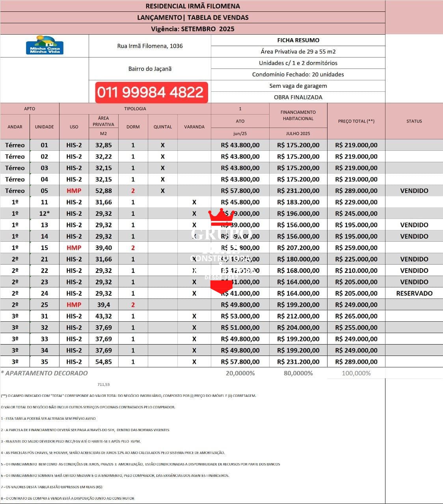Click the RESERVADO status for unit 24
Image resolution: width=443 pixels, height=504 pixels.
pyautogui.click(x=414, y=293)
